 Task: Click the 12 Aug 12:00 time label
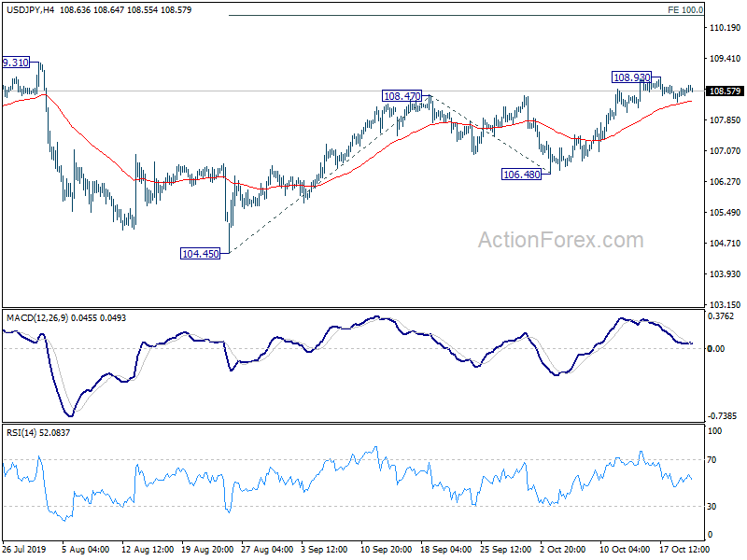coord(148,550)
